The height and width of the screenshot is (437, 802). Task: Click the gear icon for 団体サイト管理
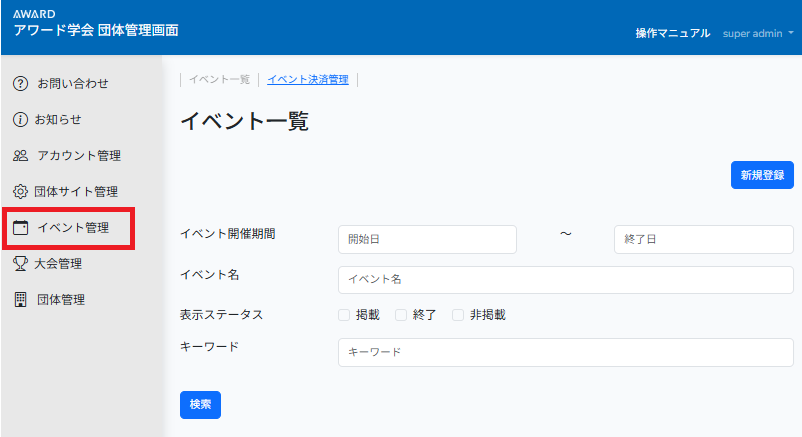[x=20, y=192]
